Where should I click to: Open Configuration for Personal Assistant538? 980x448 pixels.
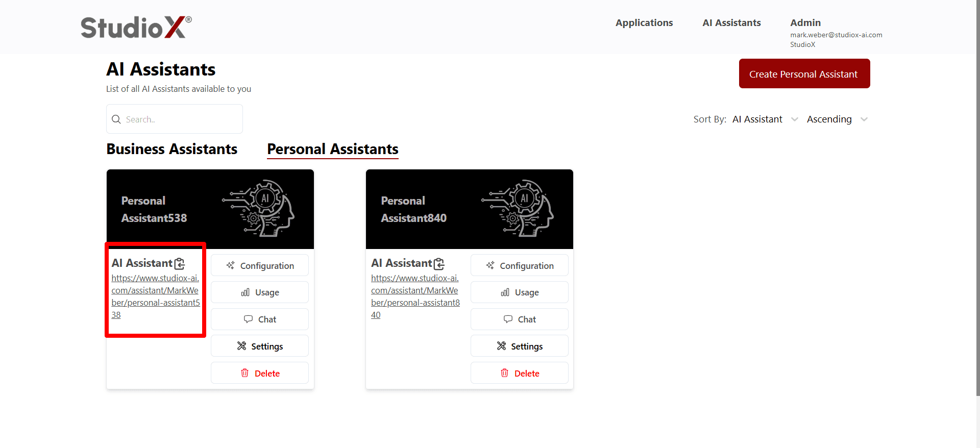(x=260, y=265)
